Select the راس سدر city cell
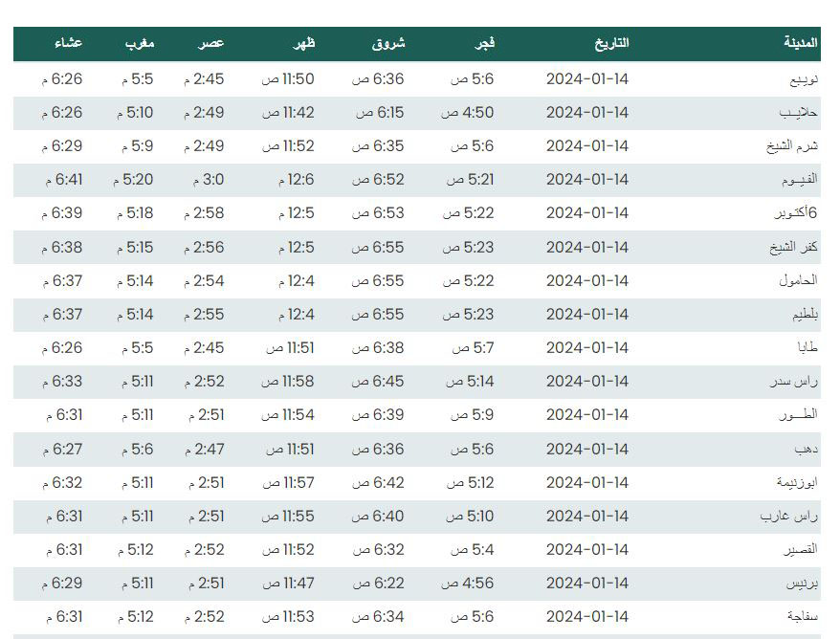 click(x=794, y=382)
